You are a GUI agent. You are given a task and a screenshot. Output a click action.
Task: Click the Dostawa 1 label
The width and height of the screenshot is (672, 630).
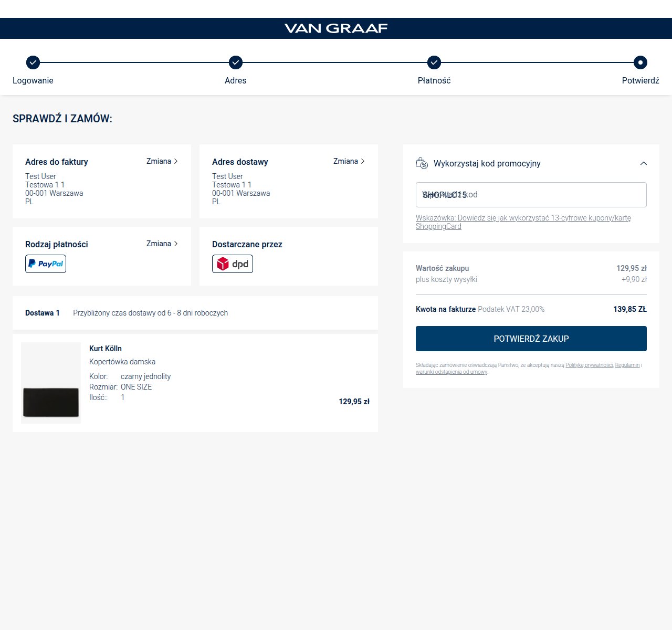(x=43, y=313)
